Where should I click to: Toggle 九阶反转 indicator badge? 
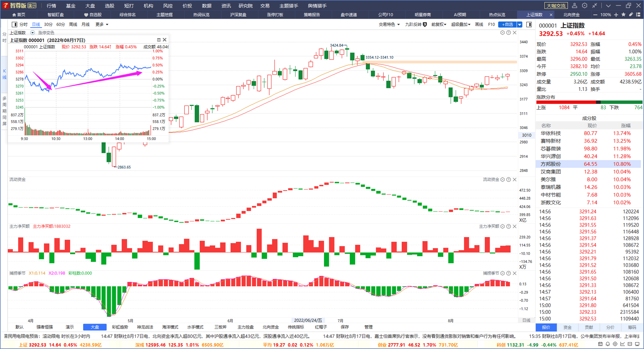416,24
